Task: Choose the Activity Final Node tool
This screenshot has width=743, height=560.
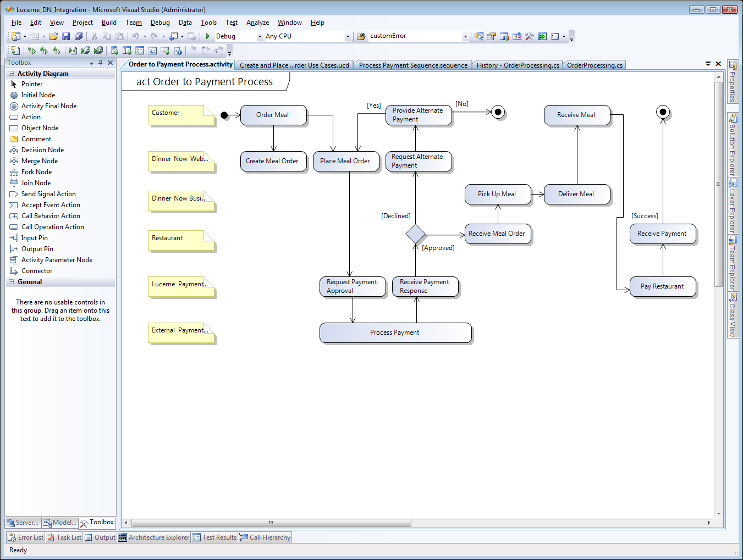Action: [48, 106]
